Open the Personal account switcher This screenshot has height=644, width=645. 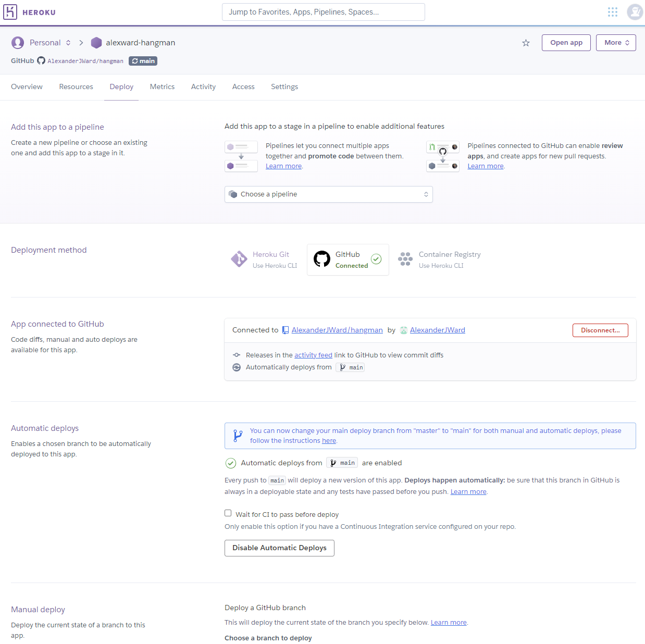pyautogui.click(x=50, y=43)
